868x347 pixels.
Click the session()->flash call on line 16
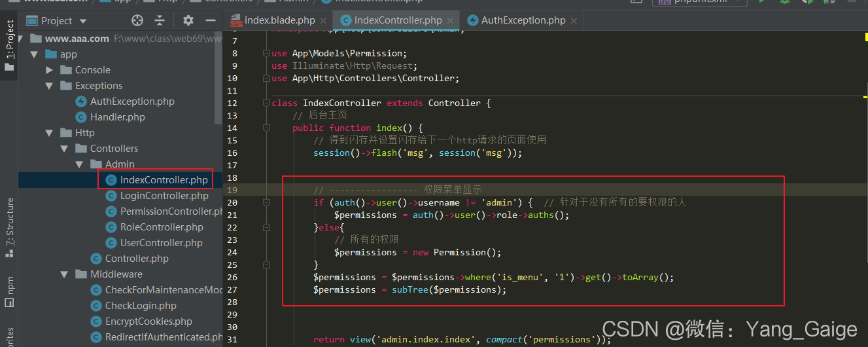click(418, 153)
